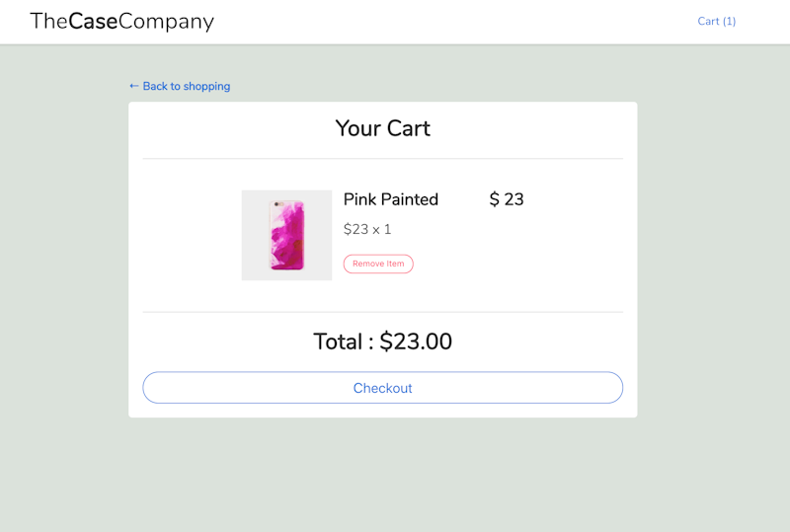Click the left arrow icon before Back to shopping
Viewport: 790px width, 532px height.
(134, 86)
